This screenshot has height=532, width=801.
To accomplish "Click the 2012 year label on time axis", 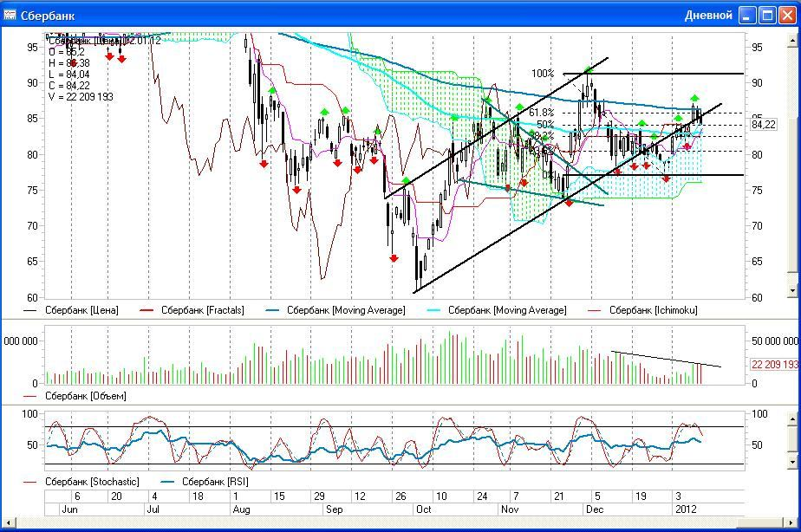I will [x=686, y=509].
